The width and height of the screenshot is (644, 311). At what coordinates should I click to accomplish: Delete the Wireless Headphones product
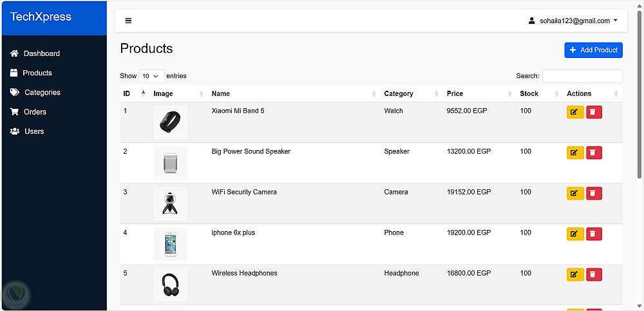coord(594,274)
